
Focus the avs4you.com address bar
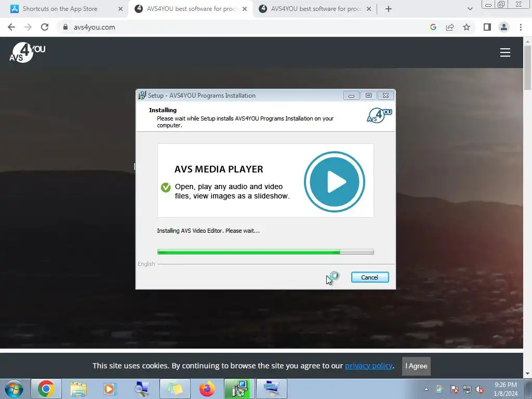(95, 27)
